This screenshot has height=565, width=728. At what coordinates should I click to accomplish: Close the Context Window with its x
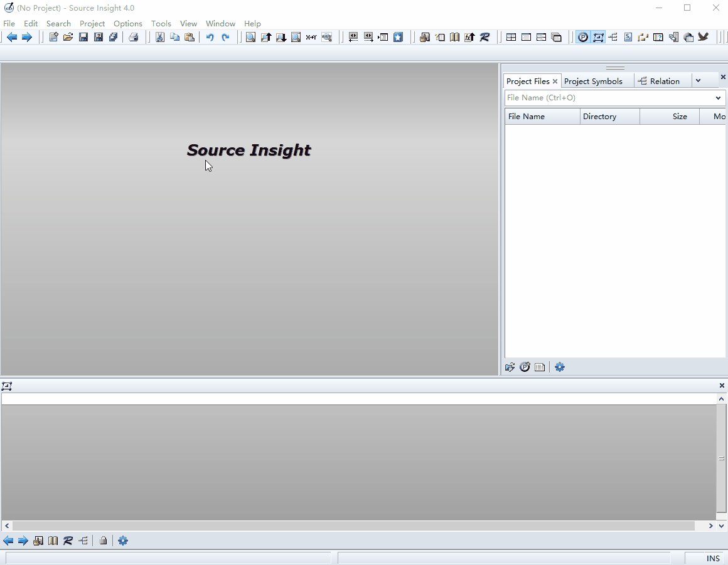pyautogui.click(x=722, y=386)
